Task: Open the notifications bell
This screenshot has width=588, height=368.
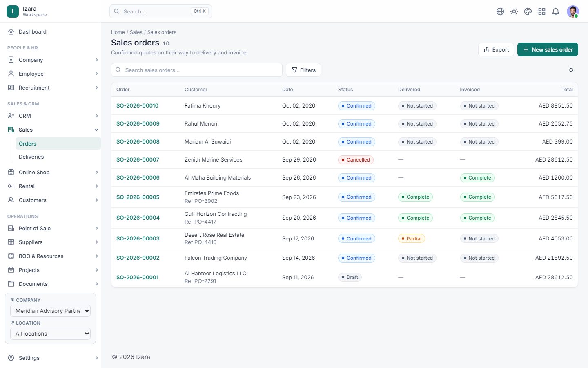Action: tap(556, 11)
